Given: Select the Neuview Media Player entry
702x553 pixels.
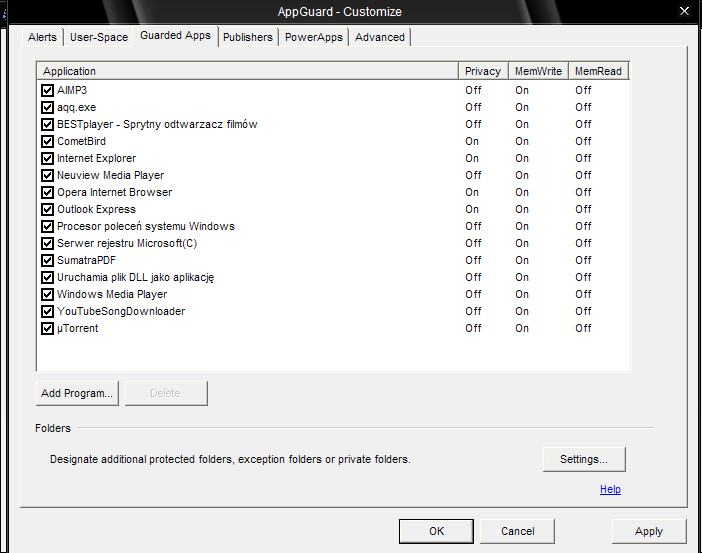Looking at the screenshot, I should 111,176.
